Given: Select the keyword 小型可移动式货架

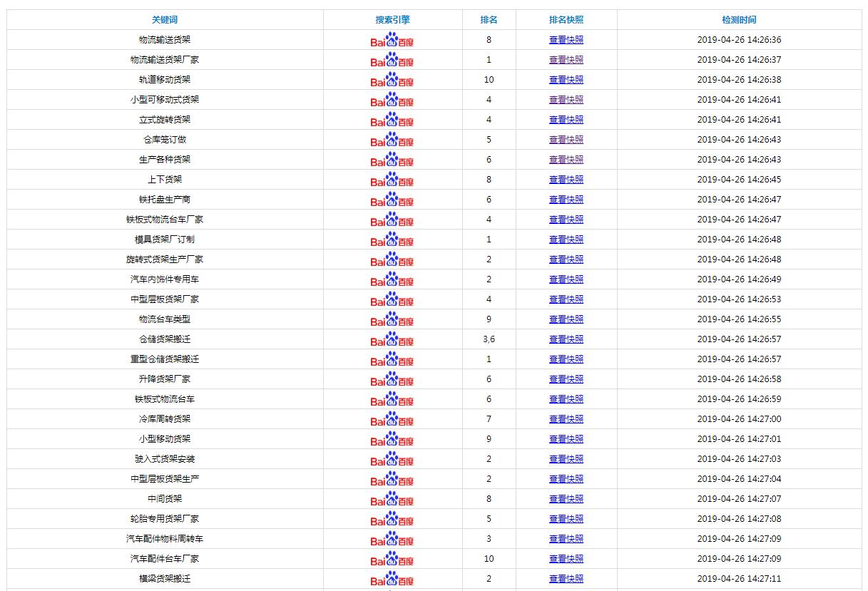Looking at the screenshot, I should coord(165,100).
